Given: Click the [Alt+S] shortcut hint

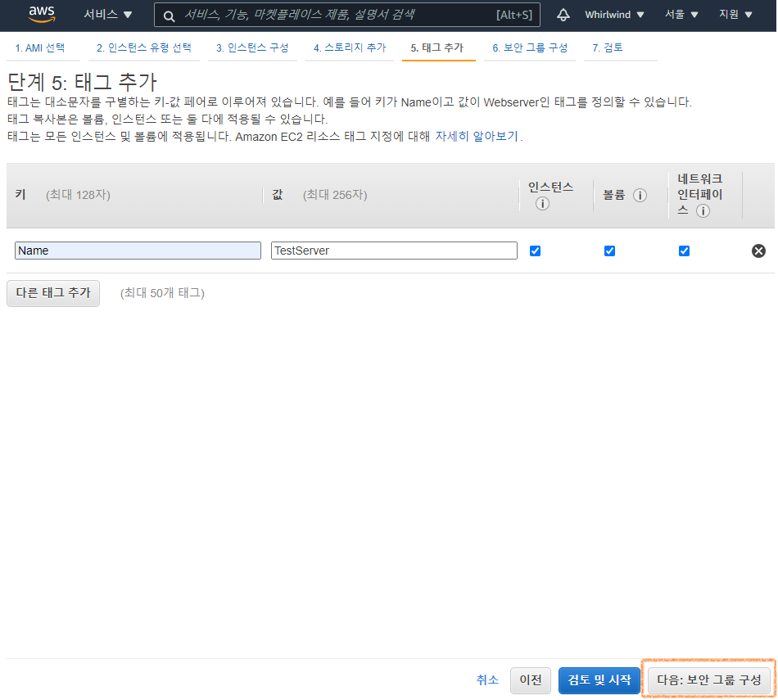Looking at the screenshot, I should tap(514, 15).
